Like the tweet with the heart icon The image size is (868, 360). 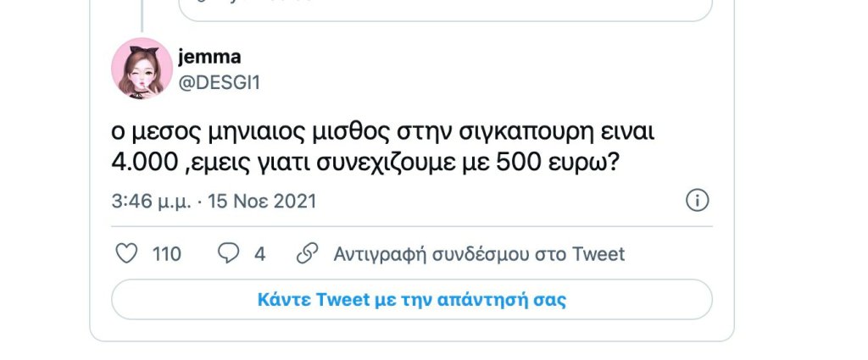tap(125, 253)
